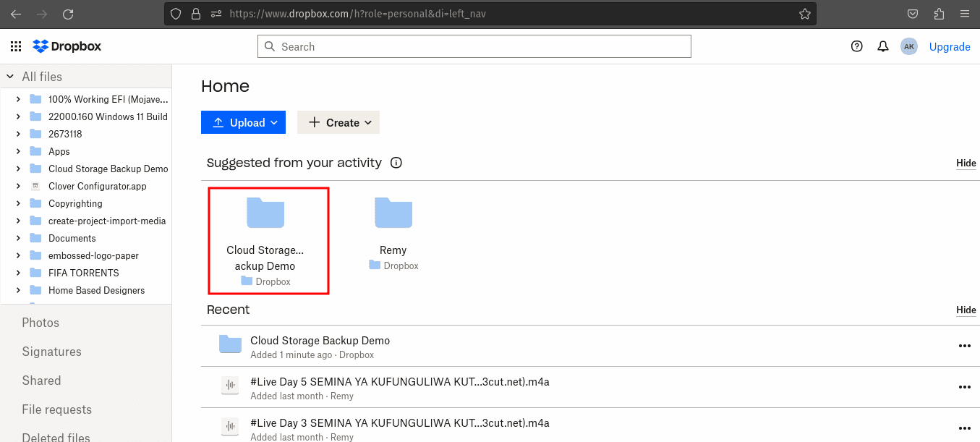Open the Pocket save icon in the browser toolbar
The width and height of the screenshot is (980, 442).
point(913,14)
